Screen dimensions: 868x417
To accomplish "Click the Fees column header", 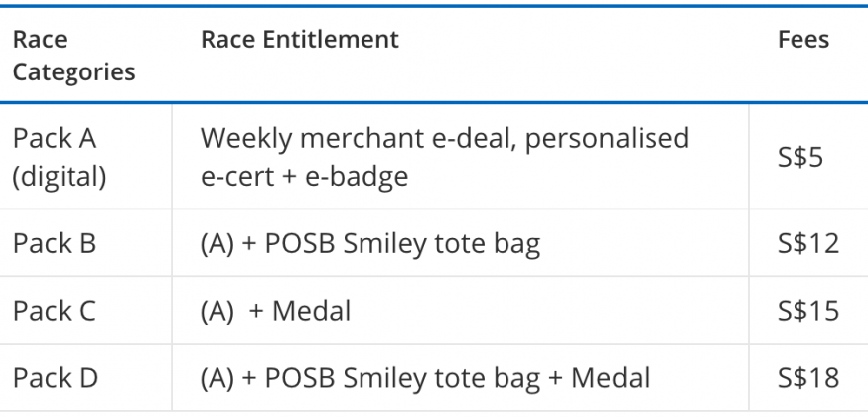I will 803,40.
